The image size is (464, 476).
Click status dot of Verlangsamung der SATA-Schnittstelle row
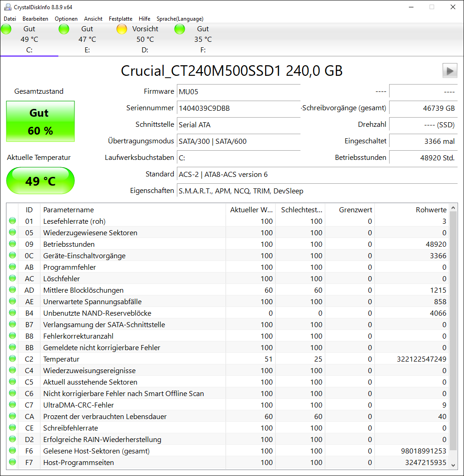point(12,324)
